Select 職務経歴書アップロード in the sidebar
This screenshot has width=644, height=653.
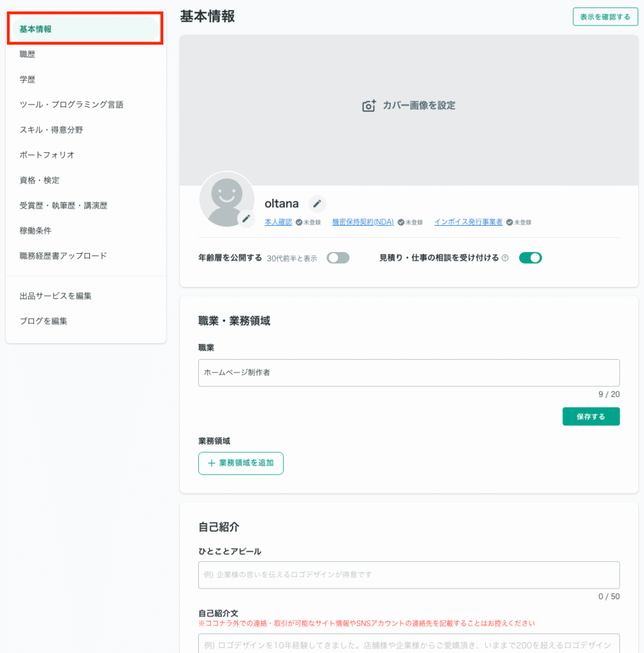point(63,256)
